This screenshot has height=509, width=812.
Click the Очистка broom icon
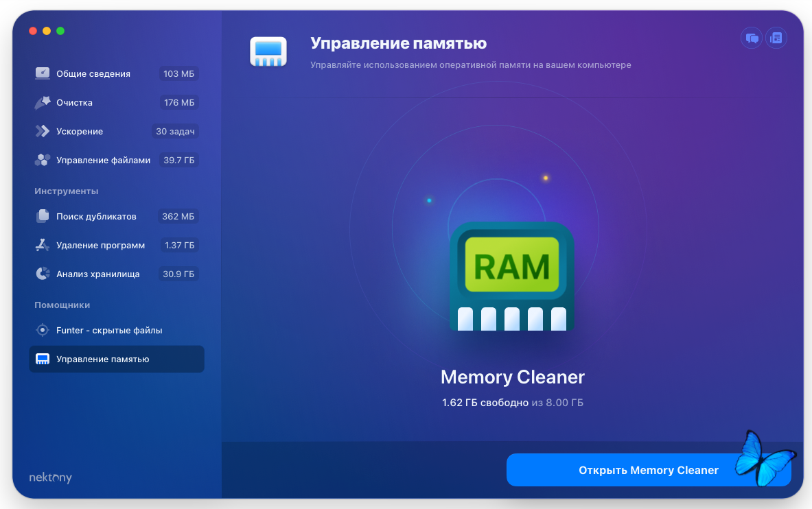(43, 102)
